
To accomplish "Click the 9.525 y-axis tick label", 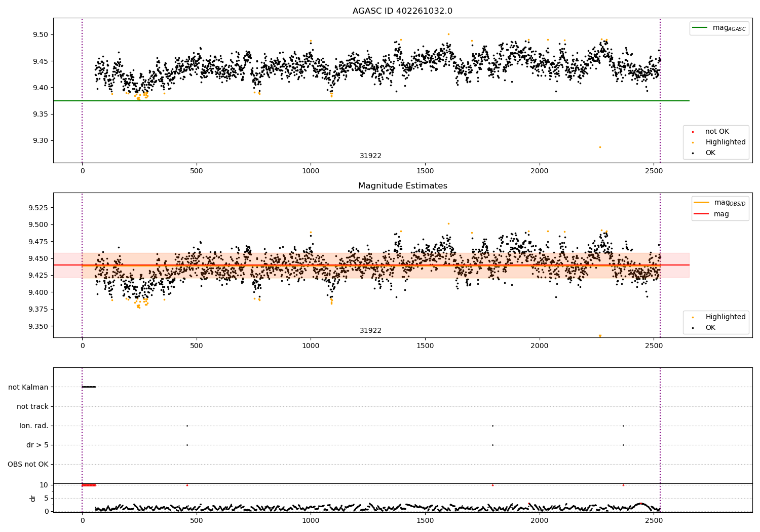I will [x=40, y=208].
